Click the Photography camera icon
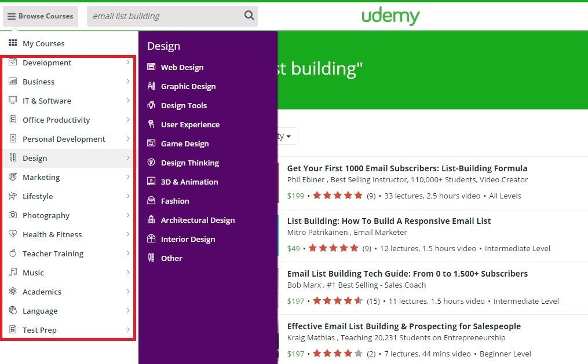588x364 pixels. tap(13, 215)
